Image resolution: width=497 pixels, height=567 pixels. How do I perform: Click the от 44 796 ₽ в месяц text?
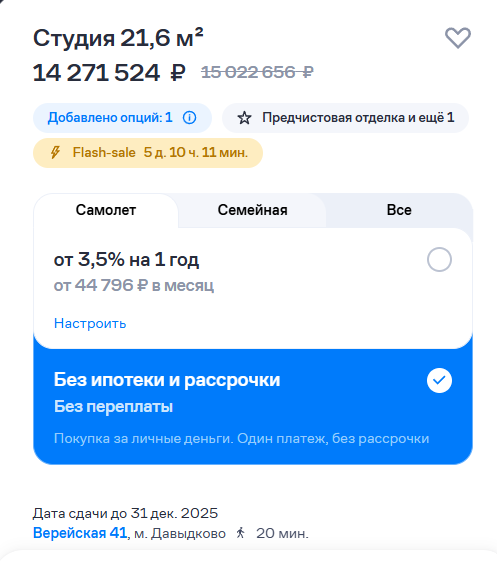(x=134, y=286)
